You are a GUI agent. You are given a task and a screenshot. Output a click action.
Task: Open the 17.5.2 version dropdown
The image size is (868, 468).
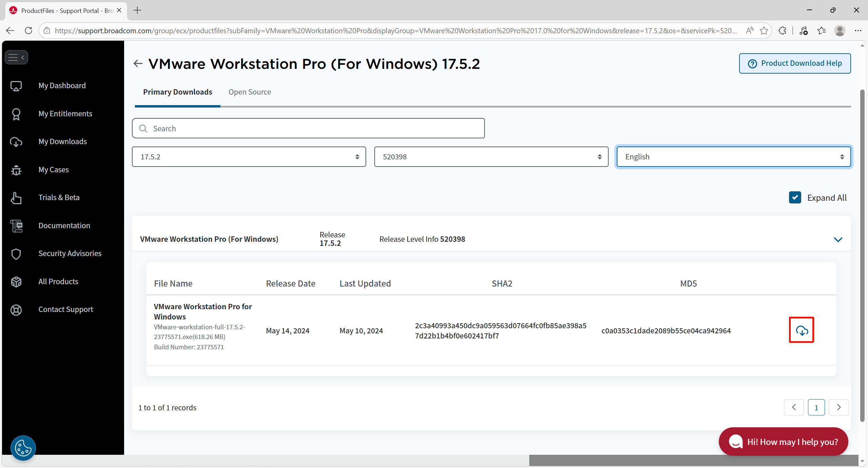249,157
